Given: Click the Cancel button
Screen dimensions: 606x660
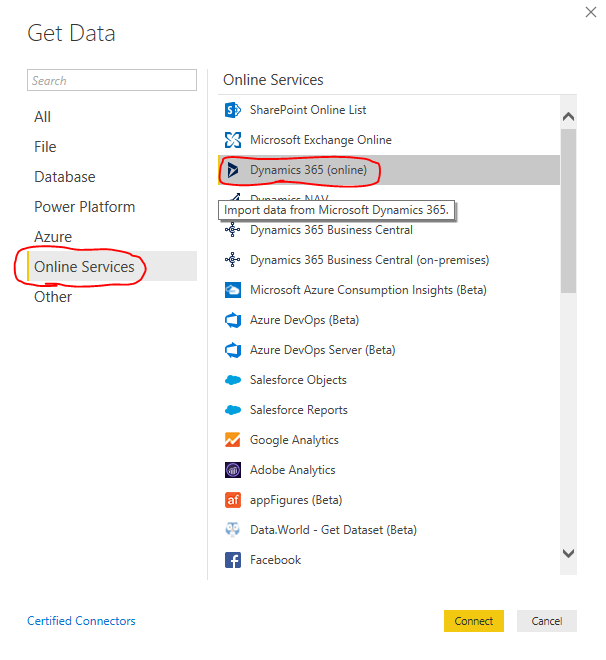Looking at the screenshot, I should pos(547,621).
